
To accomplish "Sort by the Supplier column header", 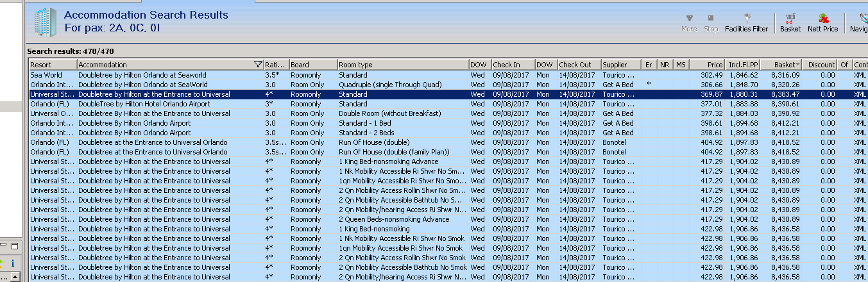I will pos(620,65).
